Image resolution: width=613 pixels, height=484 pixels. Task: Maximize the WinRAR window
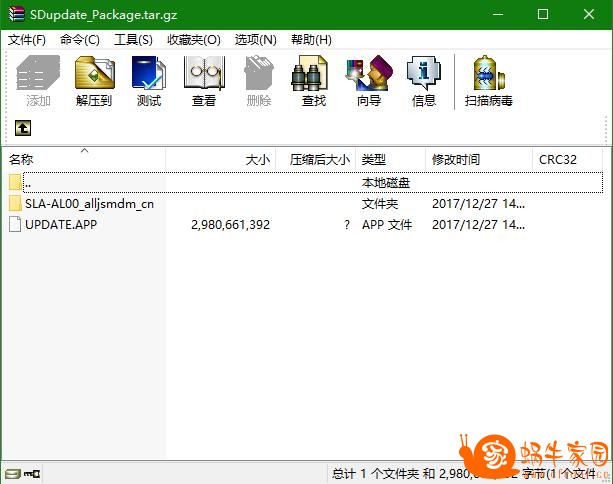(543, 14)
